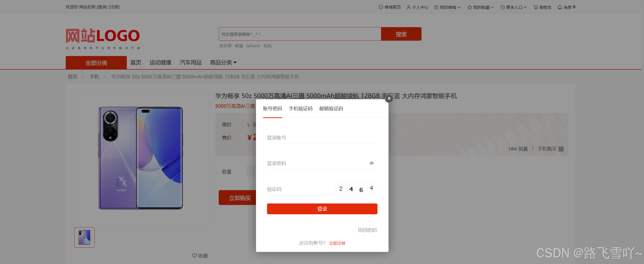Open the 立即注册 link
The width and height of the screenshot is (644, 264).
(337, 243)
